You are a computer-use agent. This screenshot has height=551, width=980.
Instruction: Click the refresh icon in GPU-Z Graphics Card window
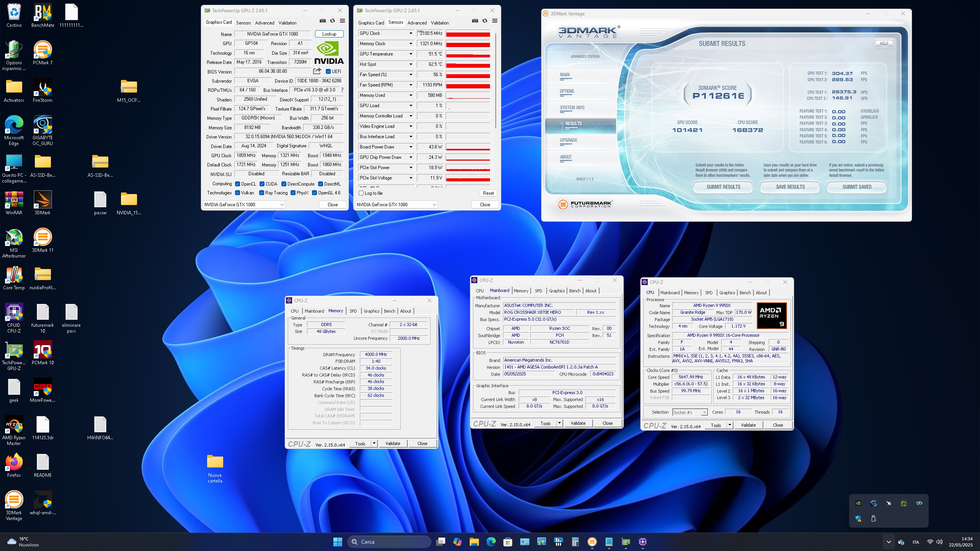[x=332, y=21]
